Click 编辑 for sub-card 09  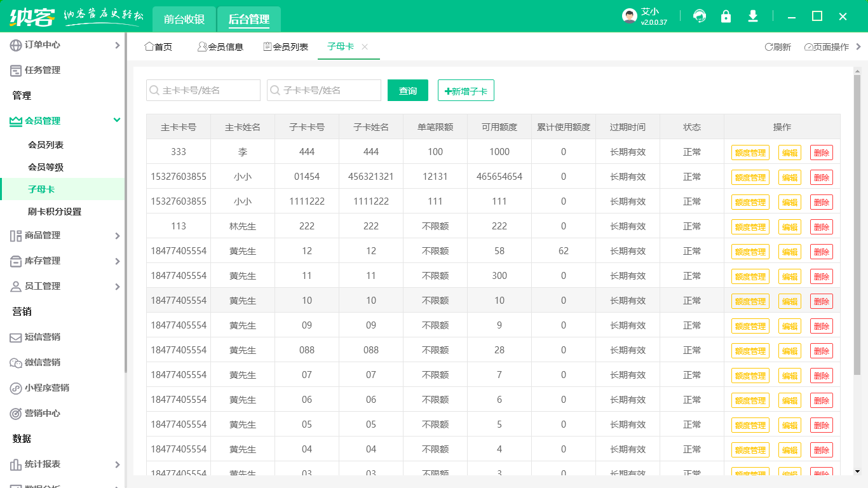790,326
